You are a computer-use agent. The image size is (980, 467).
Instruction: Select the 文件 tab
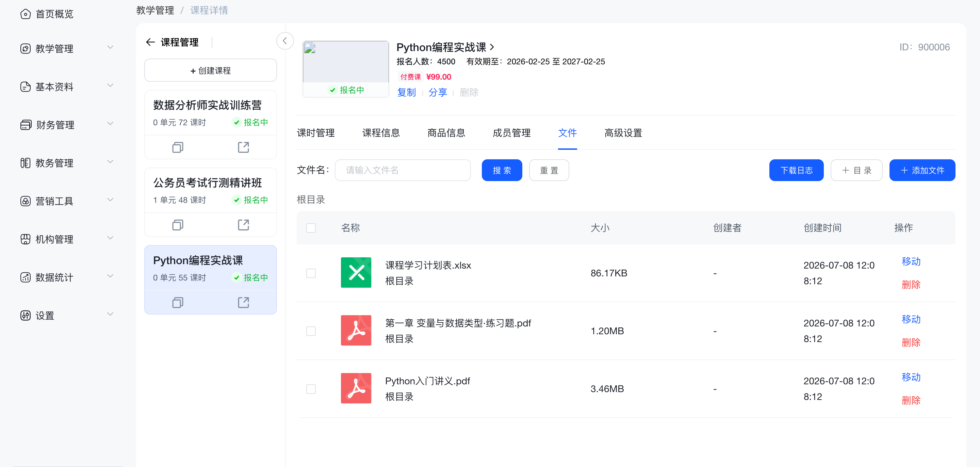pyautogui.click(x=567, y=133)
